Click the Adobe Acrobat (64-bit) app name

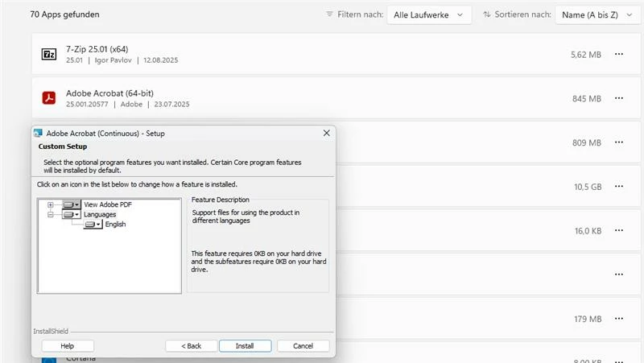[109, 93]
